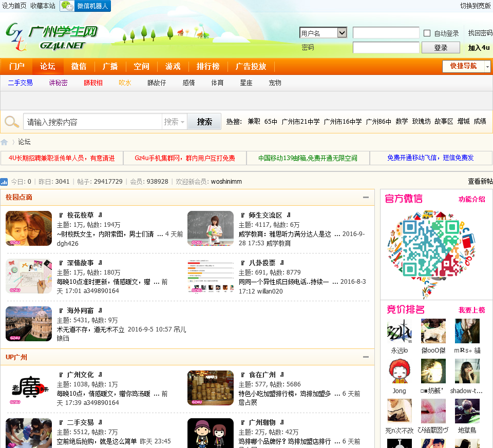Open 广州潮物 cartoon thumbnail
Viewport: 493px width, 448px height.
coord(211,433)
